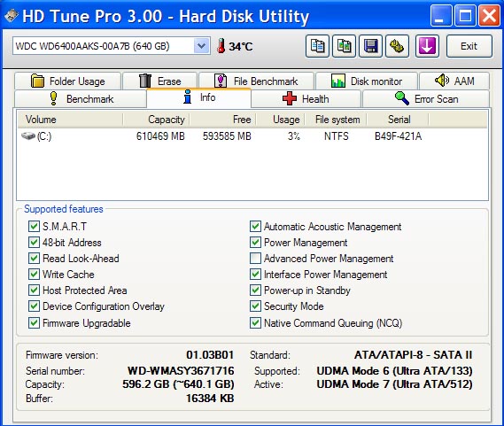Open the options gear icon
The image size is (504, 426).
click(398, 46)
